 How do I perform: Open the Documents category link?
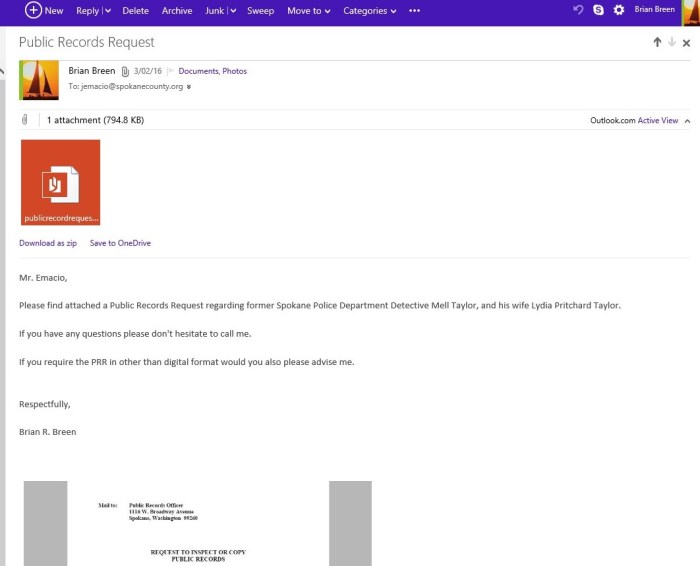pos(198,71)
